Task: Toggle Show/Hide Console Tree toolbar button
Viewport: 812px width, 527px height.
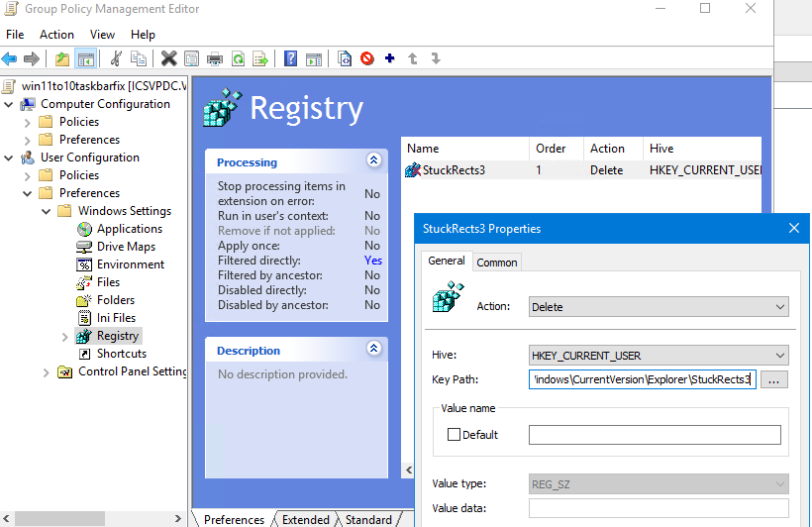Action: [x=86, y=58]
